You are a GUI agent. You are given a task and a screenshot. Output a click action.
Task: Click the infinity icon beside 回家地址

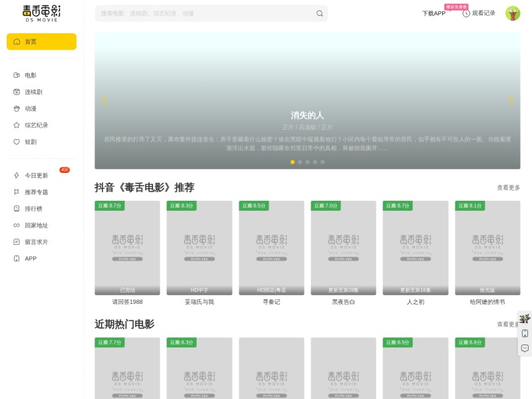[x=17, y=225]
